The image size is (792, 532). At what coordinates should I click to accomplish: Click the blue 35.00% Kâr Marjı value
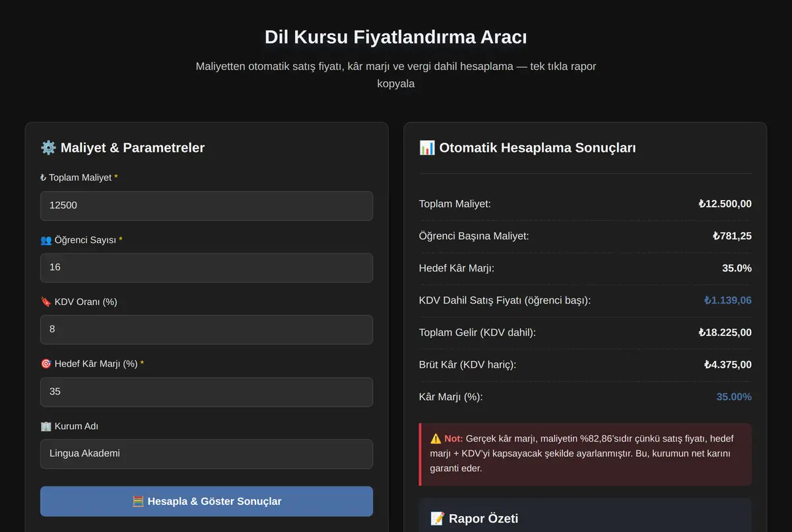pyautogui.click(x=734, y=397)
